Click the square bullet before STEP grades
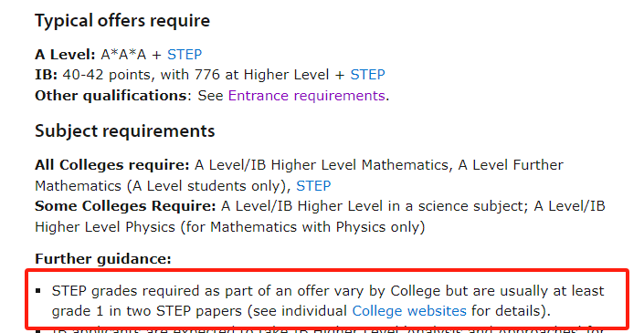Image resolution: width=644 pixels, height=333 pixels. (x=38, y=291)
